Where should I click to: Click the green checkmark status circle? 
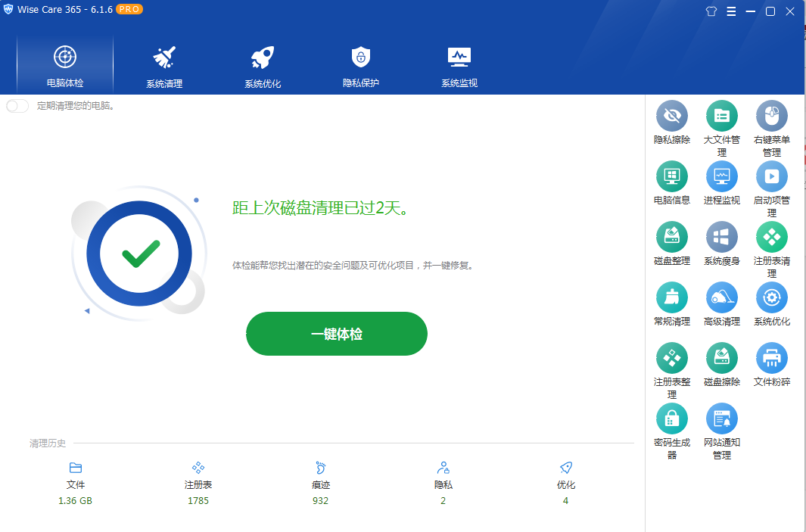[x=139, y=254]
